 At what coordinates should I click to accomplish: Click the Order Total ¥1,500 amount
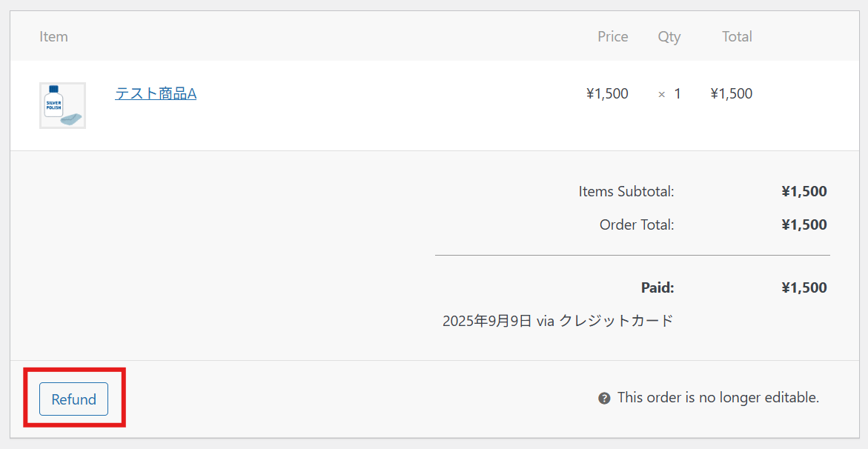[804, 224]
